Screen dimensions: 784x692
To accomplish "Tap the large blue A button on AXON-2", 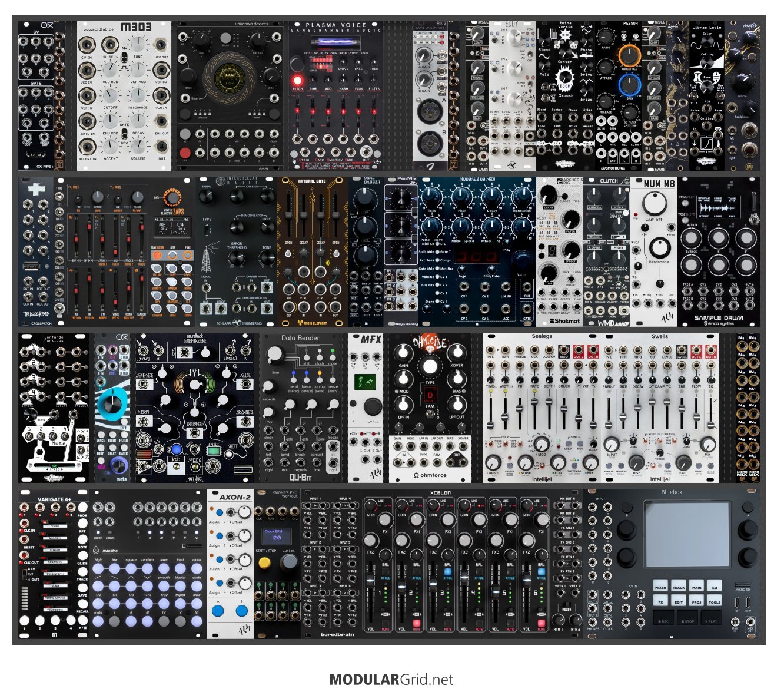I will coord(218,611).
